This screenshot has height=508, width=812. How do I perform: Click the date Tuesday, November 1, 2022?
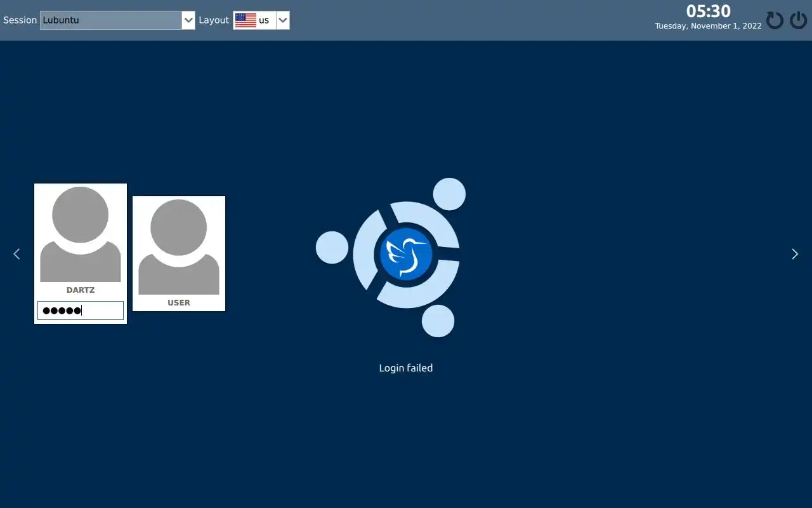708,26
